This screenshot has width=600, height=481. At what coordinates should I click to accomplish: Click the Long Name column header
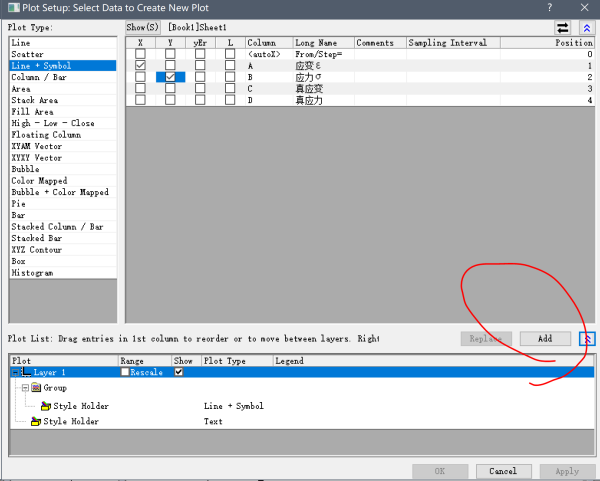click(x=324, y=43)
